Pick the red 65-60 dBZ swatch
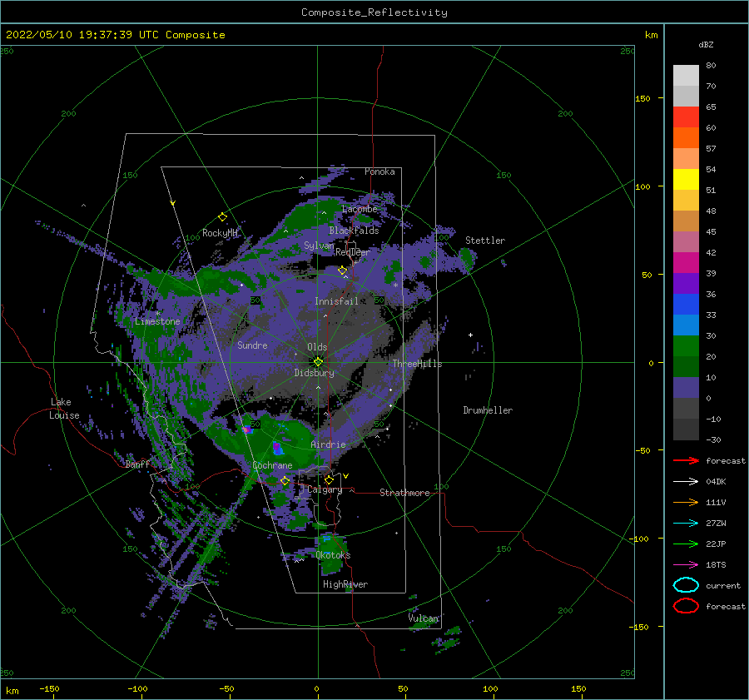 (686, 117)
